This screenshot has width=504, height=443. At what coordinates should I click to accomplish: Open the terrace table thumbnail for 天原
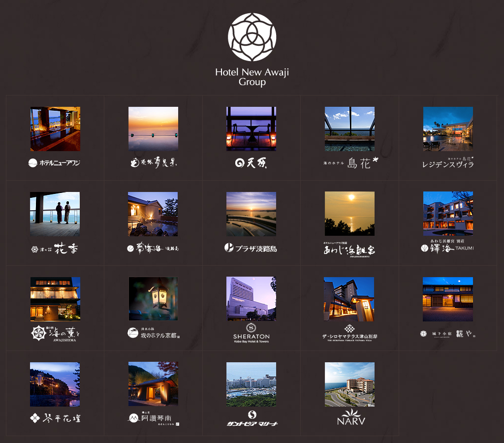pos(252,129)
